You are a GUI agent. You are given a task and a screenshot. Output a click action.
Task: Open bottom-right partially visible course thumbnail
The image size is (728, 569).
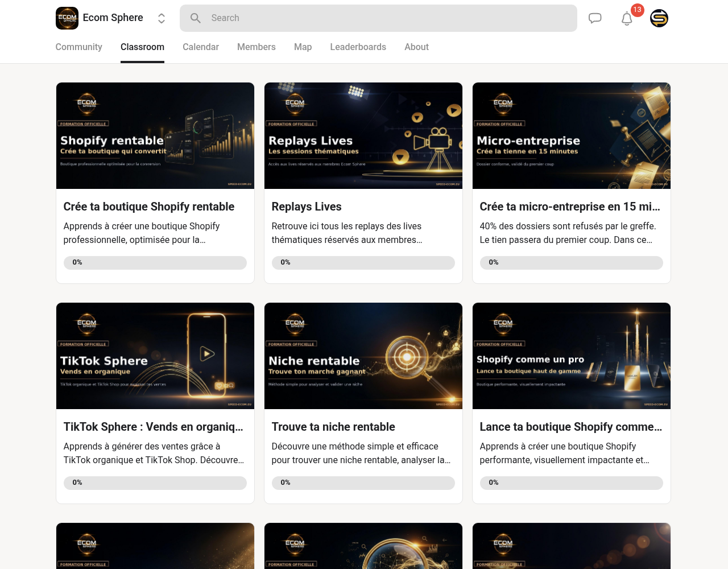[572, 546]
